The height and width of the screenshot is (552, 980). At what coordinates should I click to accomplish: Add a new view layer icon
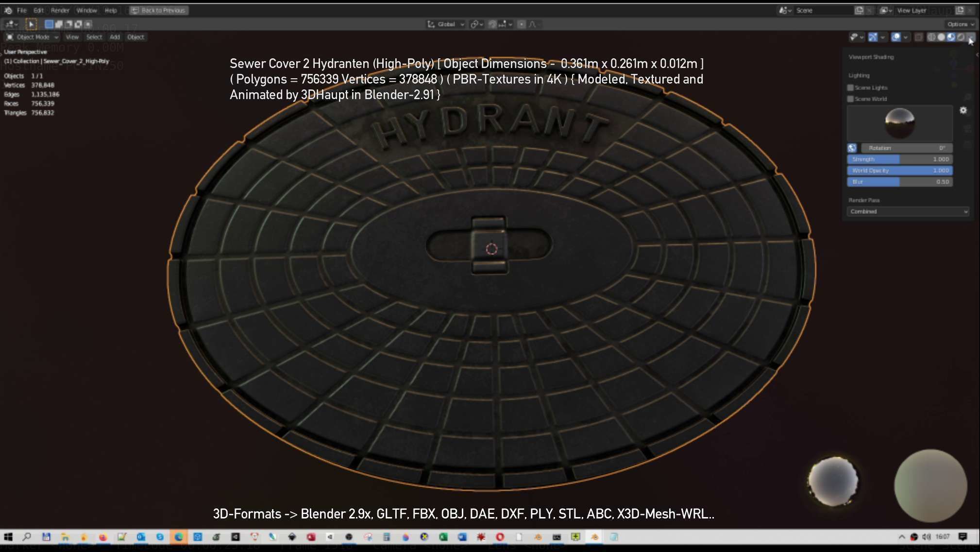(x=960, y=10)
